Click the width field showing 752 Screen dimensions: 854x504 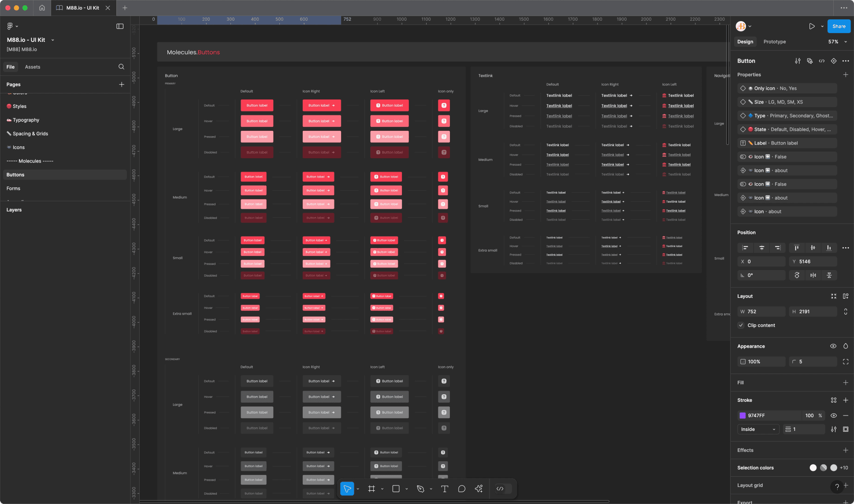(762, 311)
